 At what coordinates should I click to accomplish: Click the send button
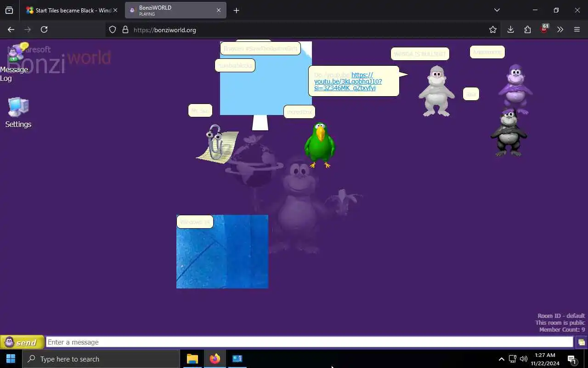[x=22, y=342]
